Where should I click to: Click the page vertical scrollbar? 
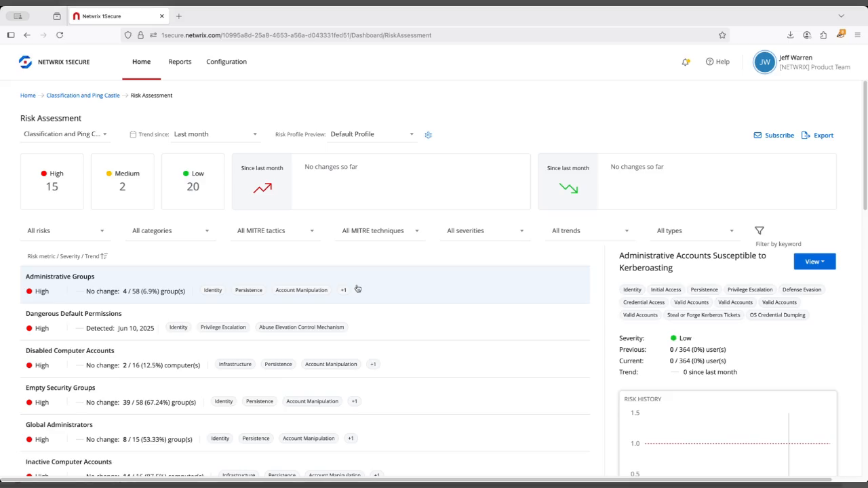coord(865,146)
